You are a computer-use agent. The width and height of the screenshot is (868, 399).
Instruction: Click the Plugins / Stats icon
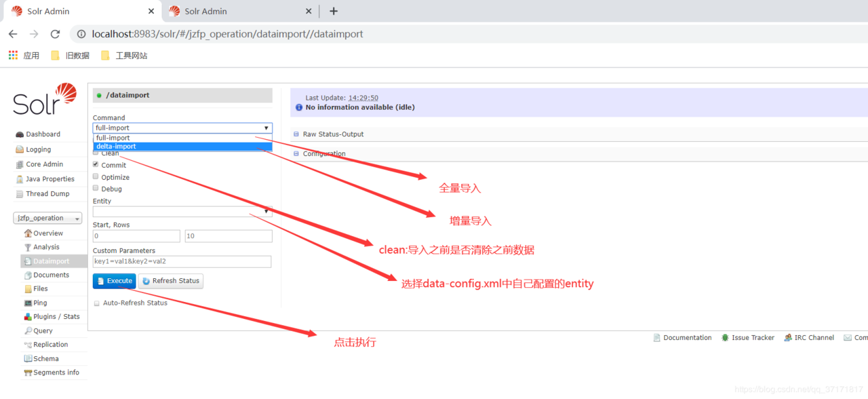coord(28,316)
